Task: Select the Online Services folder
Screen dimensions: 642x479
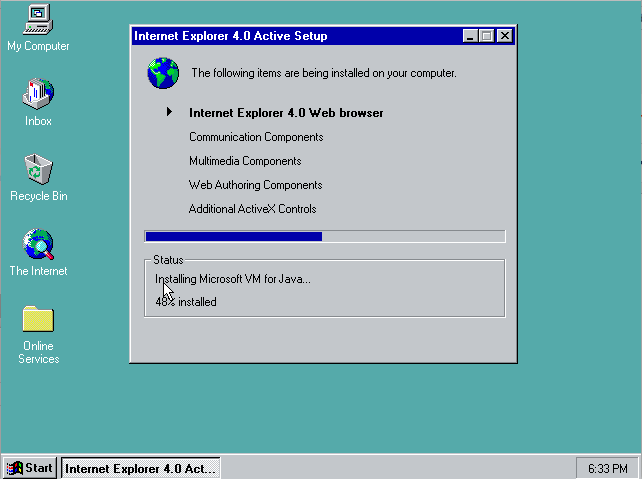Action: pyautogui.click(x=38, y=320)
